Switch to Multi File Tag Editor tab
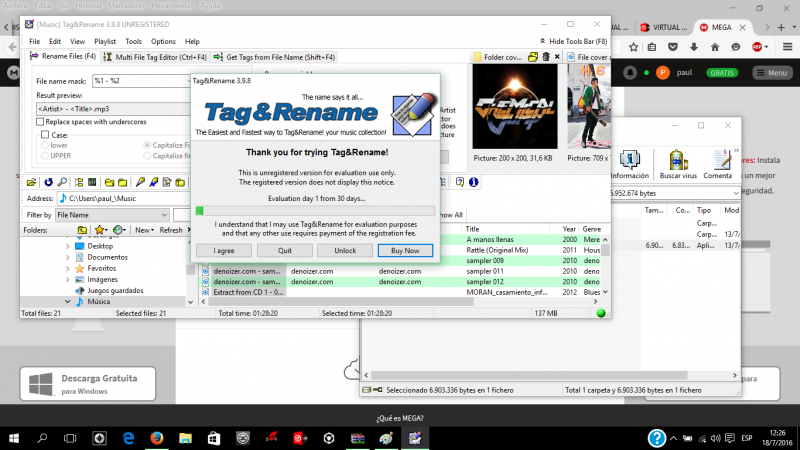Screen dimensions: 800x450 155,57
